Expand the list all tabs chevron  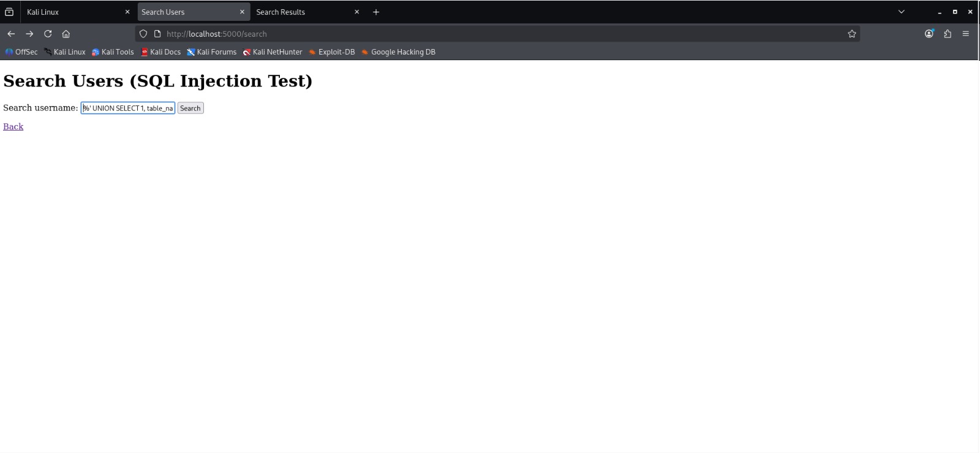902,12
